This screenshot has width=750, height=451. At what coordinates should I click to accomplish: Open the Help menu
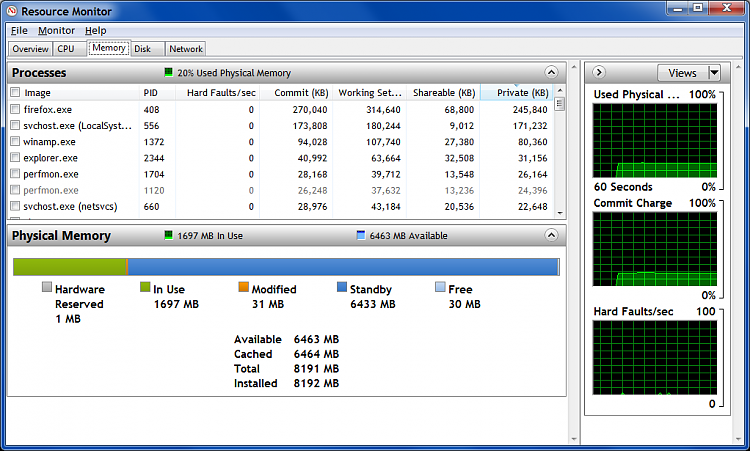96,31
